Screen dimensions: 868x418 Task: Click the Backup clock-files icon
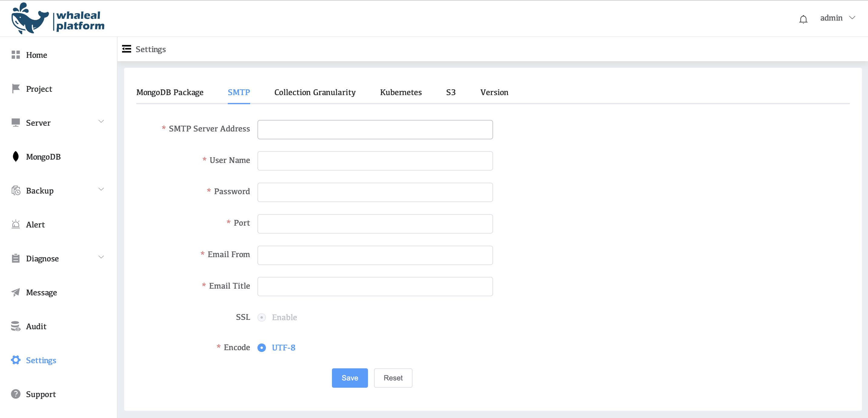click(x=16, y=191)
